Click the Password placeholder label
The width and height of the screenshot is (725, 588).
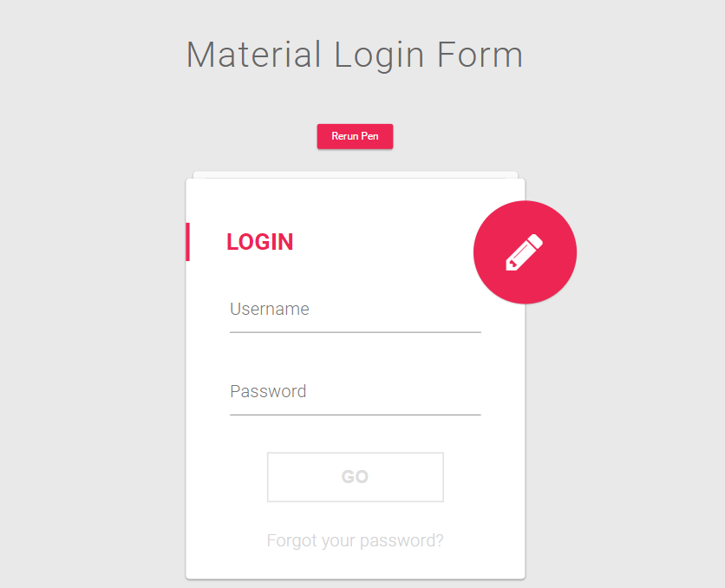pos(268,391)
